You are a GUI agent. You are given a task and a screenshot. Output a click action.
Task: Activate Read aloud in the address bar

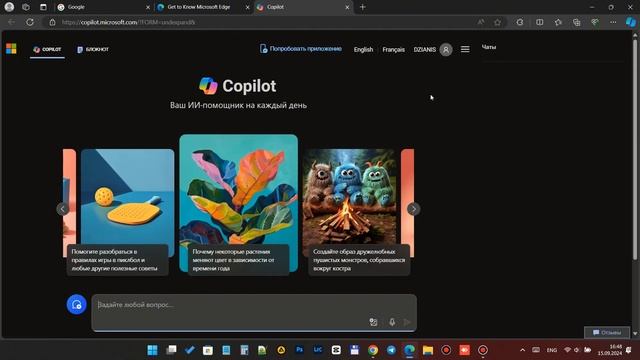click(x=481, y=22)
